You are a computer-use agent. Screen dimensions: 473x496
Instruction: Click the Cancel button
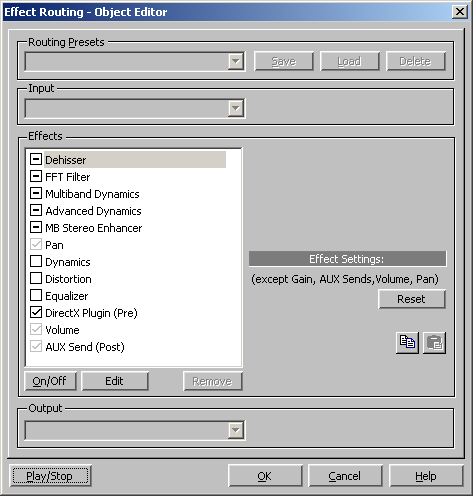(345, 476)
